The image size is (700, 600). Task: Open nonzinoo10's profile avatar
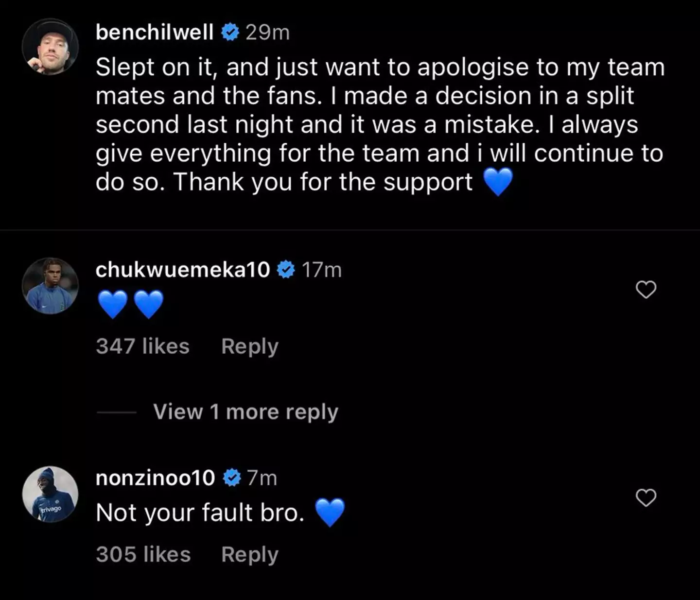[x=50, y=494]
